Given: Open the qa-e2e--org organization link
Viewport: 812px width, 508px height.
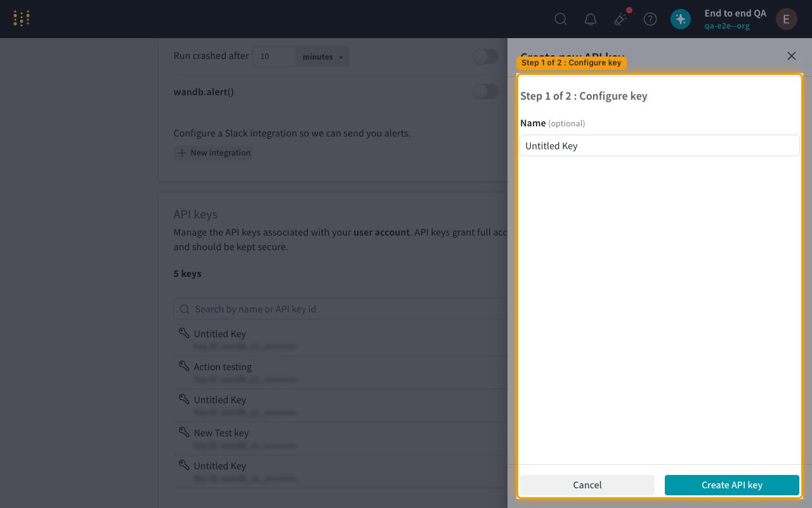Looking at the screenshot, I should tap(727, 26).
